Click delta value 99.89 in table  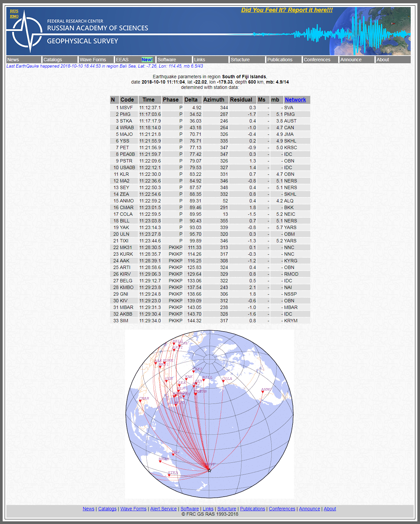point(196,241)
